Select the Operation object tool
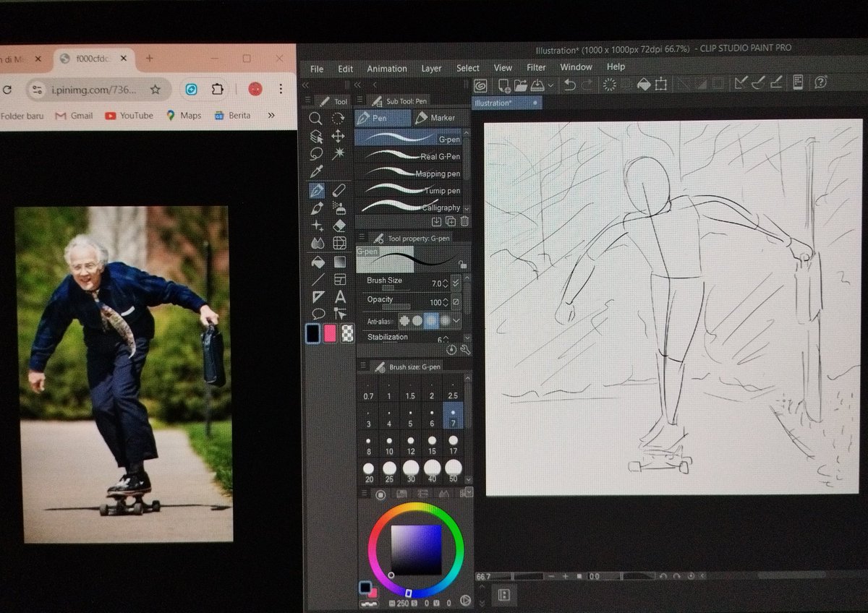Screen dimensions: 868x613 (315, 137)
